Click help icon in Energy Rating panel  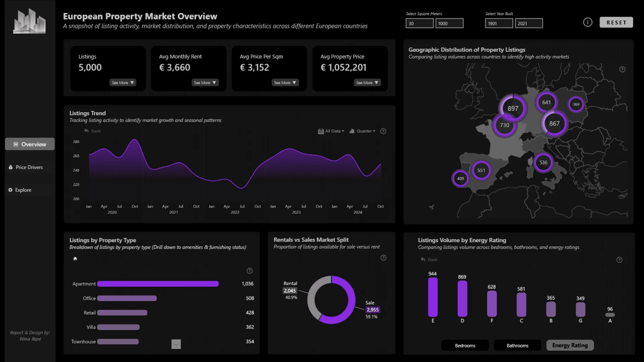click(619, 260)
